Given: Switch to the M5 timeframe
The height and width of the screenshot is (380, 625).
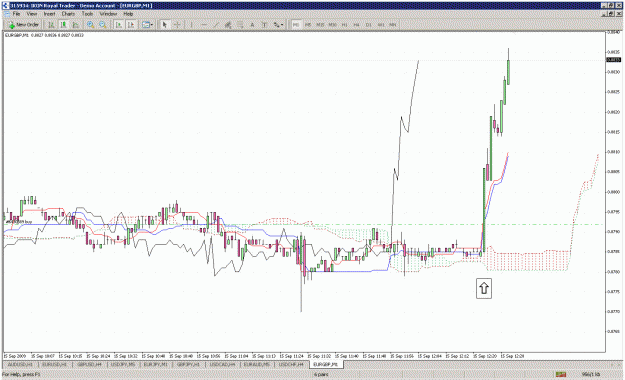Looking at the screenshot, I should tap(308, 25).
